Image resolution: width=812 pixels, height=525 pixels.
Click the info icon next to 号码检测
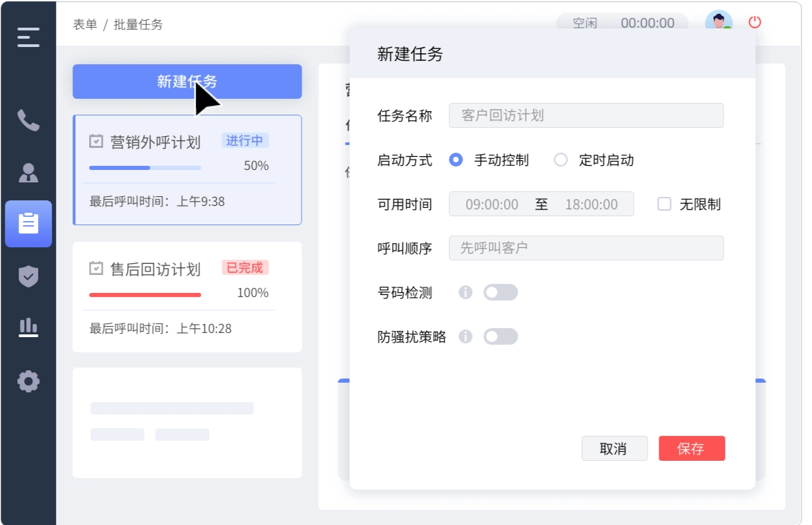tap(465, 292)
